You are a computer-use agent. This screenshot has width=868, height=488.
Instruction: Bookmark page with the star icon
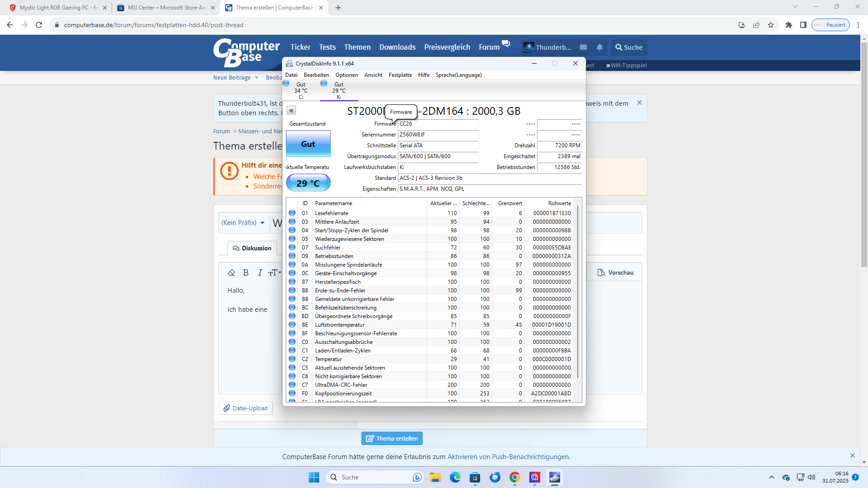771,25
